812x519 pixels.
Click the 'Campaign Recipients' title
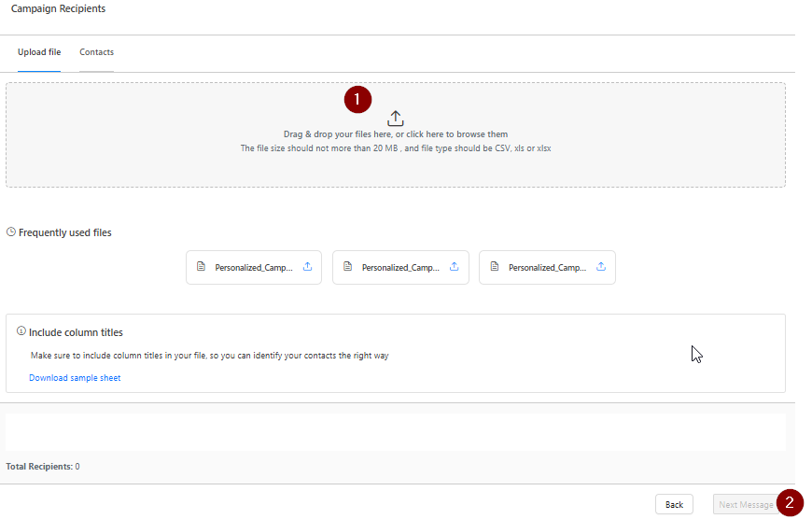point(58,8)
